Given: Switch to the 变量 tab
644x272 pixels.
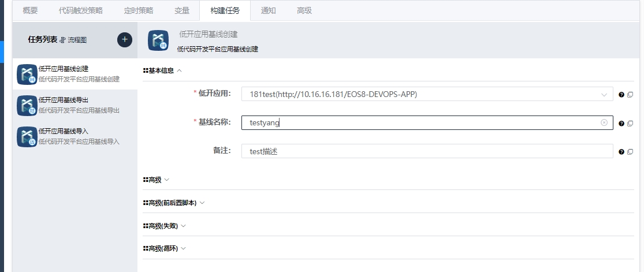Looking at the screenshot, I should pyautogui.click(x=182, y=10).
